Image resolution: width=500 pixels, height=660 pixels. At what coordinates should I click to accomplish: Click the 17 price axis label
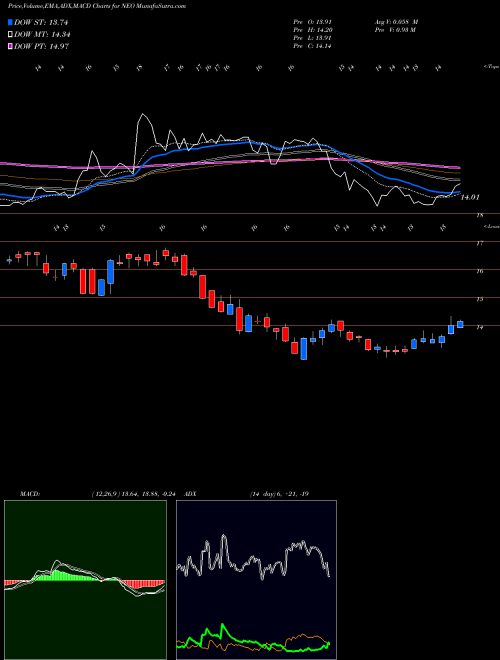479,243
